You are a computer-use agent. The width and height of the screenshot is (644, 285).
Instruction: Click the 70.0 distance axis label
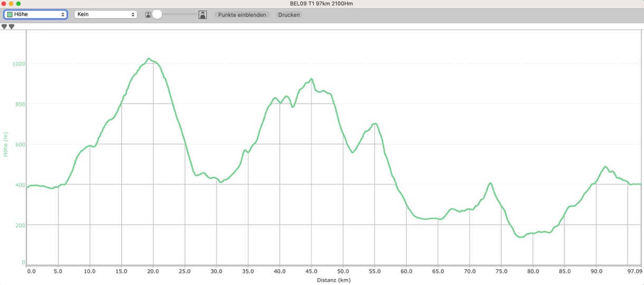(470, 271)
